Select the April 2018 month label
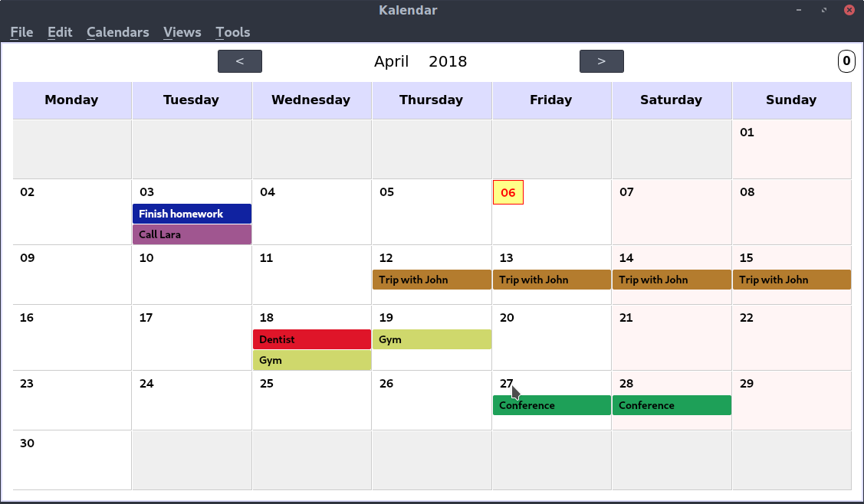The height and width of the screenshot is (504, 864). coord(419,61)
